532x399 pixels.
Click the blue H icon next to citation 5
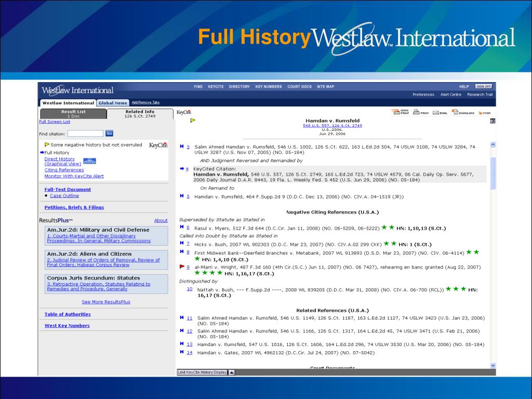click(x=181, y=196)
